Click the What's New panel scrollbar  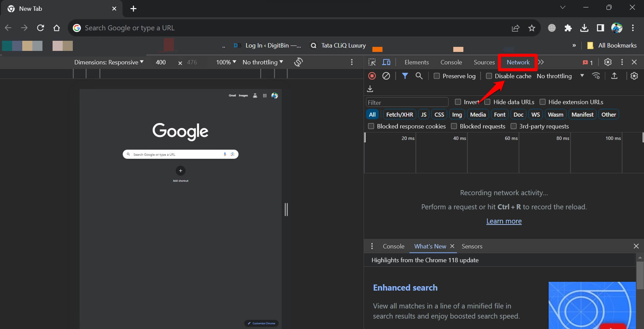pyautogui.click(x=639, y=275)
